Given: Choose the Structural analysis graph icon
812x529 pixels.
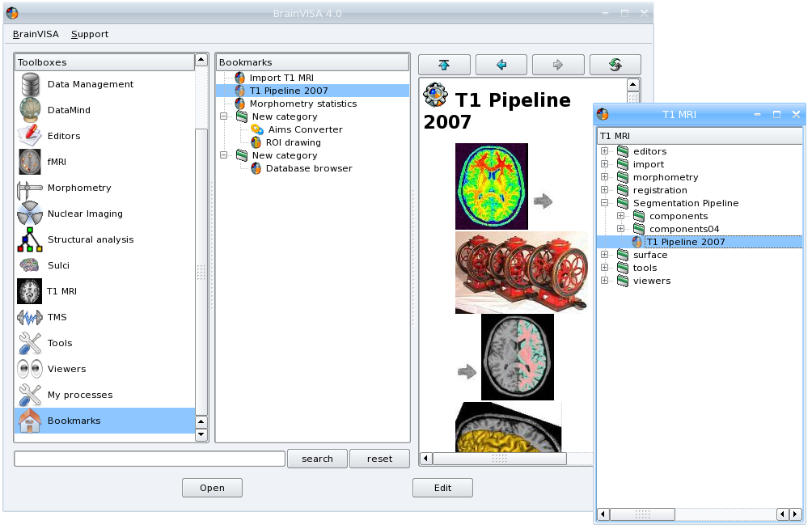Looking at the screenshot, I should [x=30, y=239].
